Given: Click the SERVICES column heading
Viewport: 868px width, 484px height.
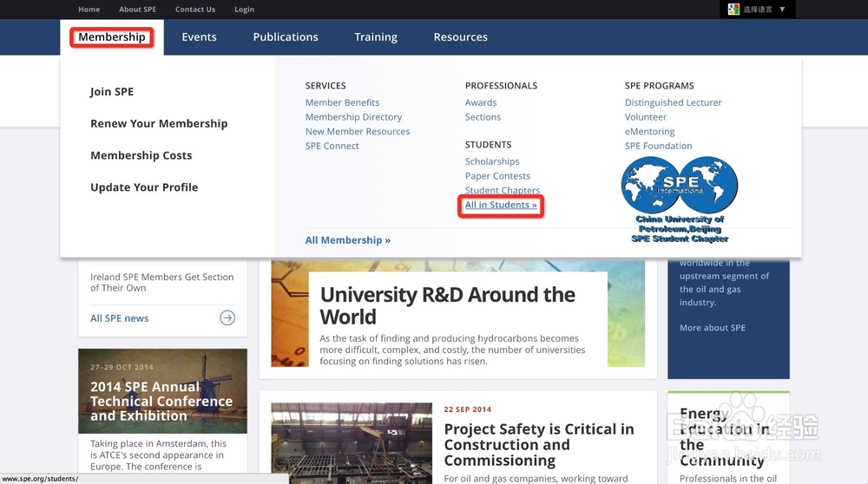Looking at the screenshot, I should pos(325,86).
